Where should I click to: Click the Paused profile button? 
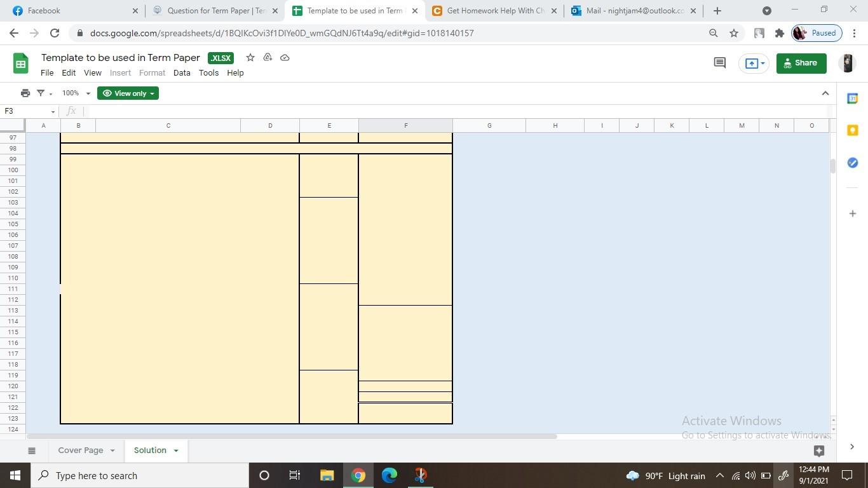(817, 33)
